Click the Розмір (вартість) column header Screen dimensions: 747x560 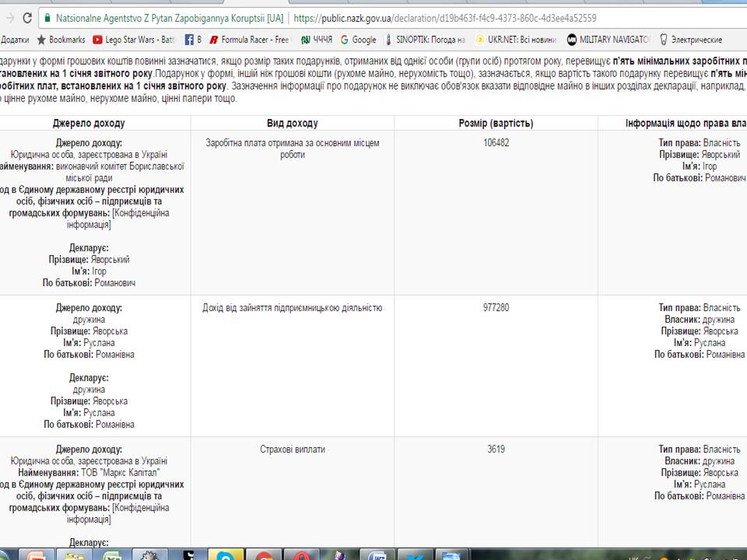coord(496,123)
